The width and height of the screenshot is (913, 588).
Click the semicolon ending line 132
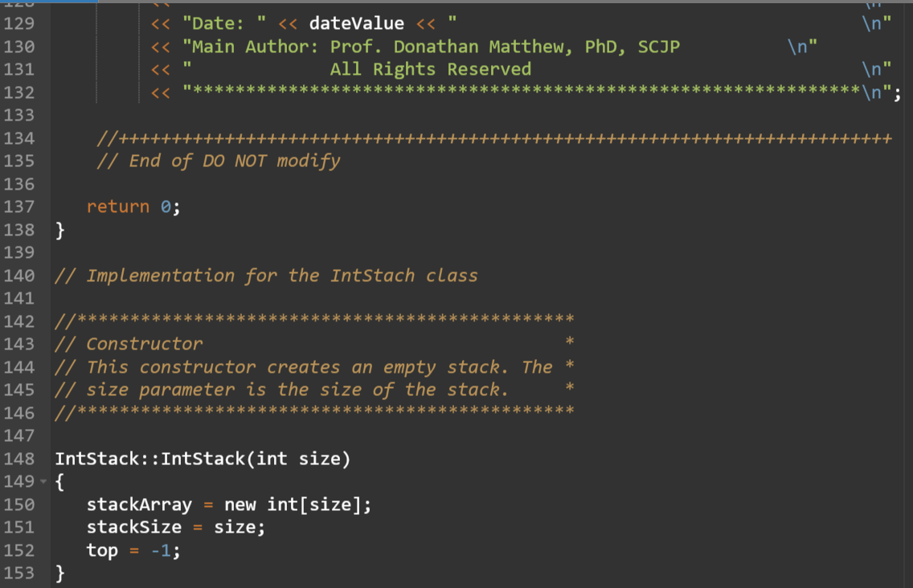pos(896,92)
